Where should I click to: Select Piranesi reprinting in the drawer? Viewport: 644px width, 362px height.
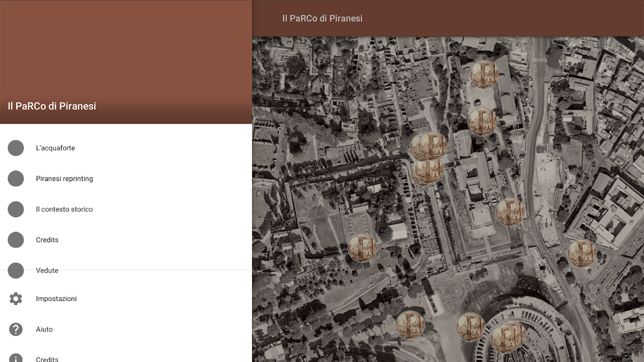pyautogui.click(x=126, y=179)
